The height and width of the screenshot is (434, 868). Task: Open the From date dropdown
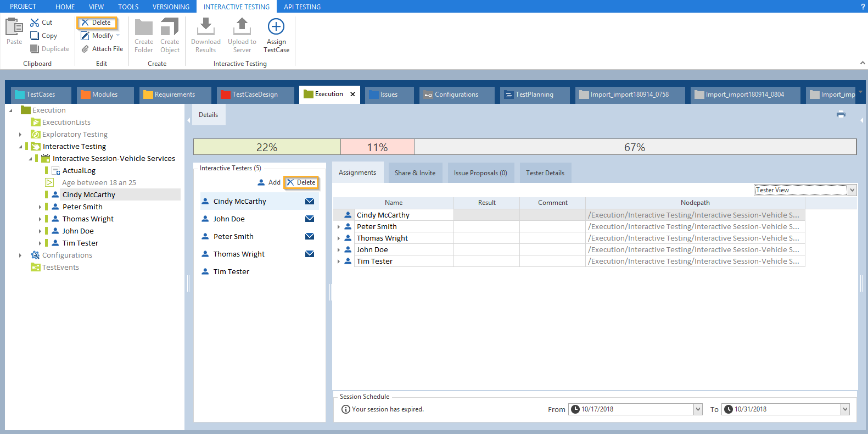698,409
